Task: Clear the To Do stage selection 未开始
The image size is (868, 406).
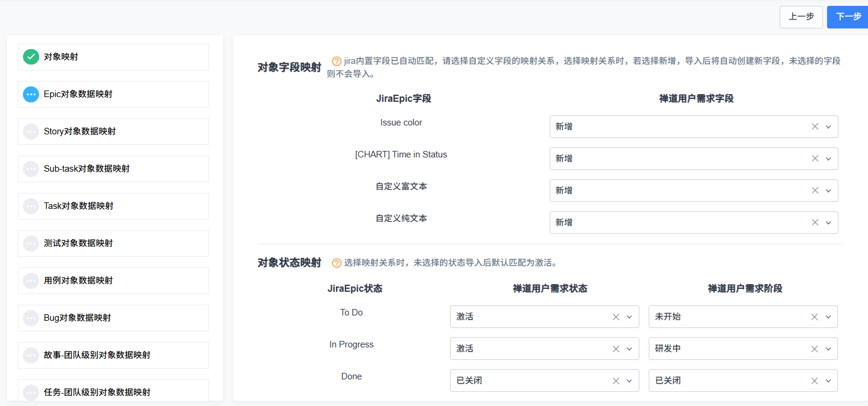Action: (815, 317)
